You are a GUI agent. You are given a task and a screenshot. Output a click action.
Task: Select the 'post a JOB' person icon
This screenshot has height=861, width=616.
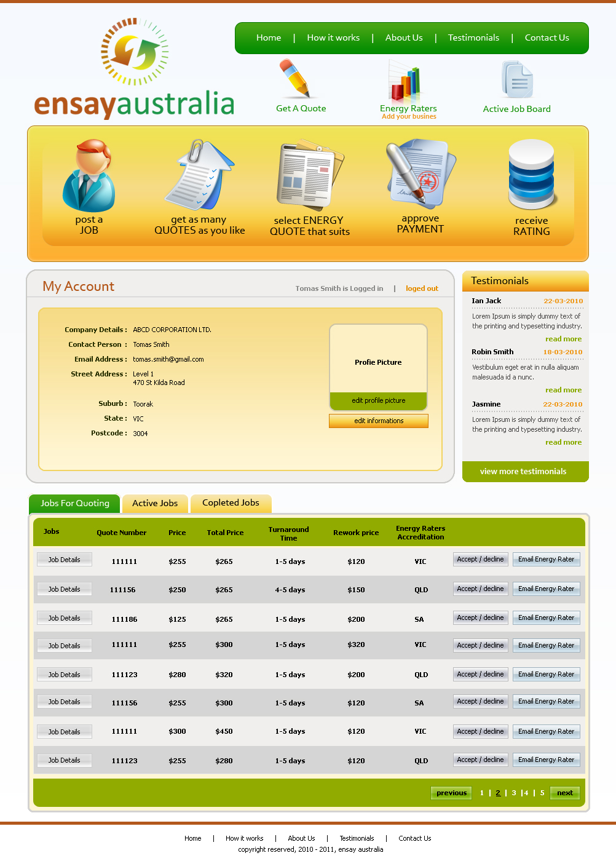pos(89,175)
